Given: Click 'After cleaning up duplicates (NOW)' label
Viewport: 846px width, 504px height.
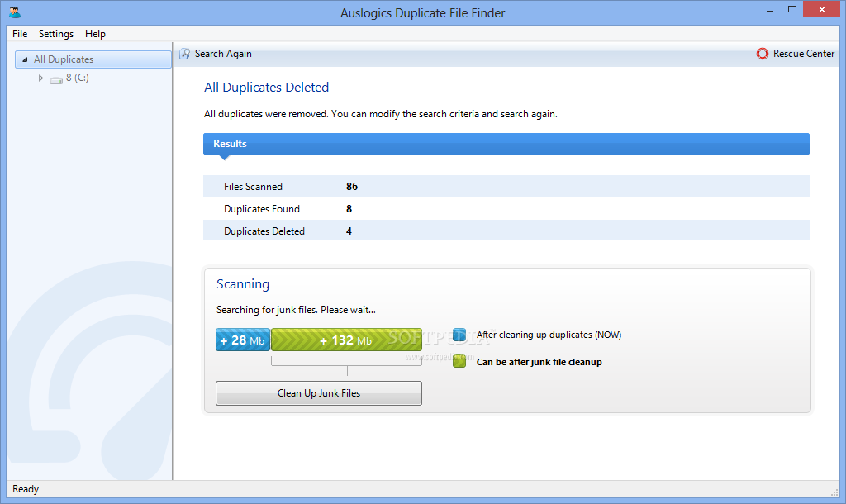Looking at the screenshot, I should pyautogui.click(x=549, y=335).
